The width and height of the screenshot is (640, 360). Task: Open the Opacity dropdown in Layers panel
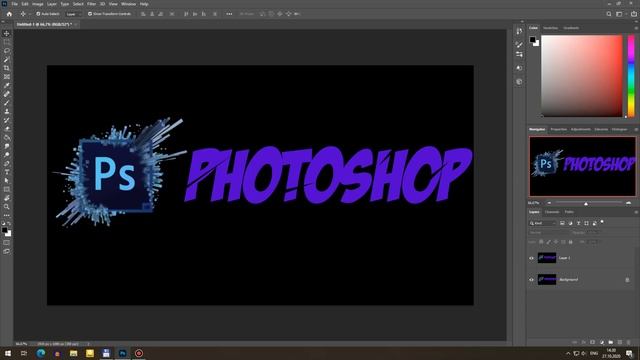click(593, 233)
